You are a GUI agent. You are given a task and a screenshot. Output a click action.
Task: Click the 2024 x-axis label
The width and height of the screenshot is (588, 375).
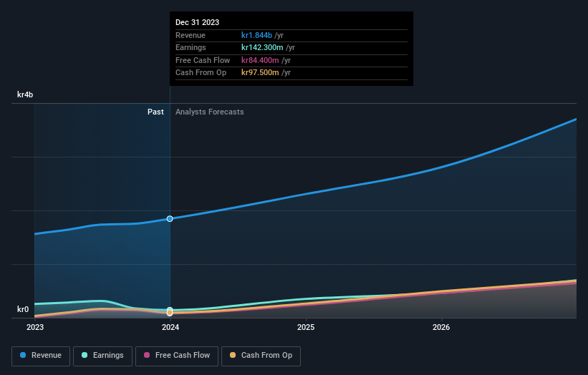(170, 328)
